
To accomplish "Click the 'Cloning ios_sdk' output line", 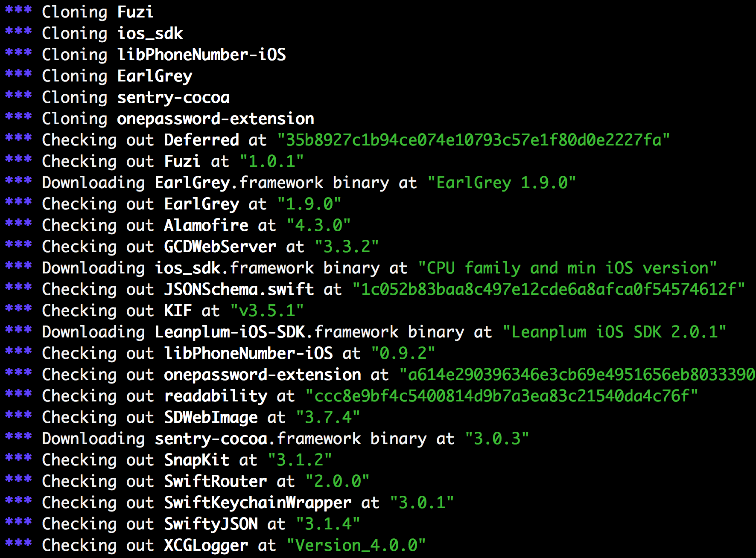I will [94, 33].
